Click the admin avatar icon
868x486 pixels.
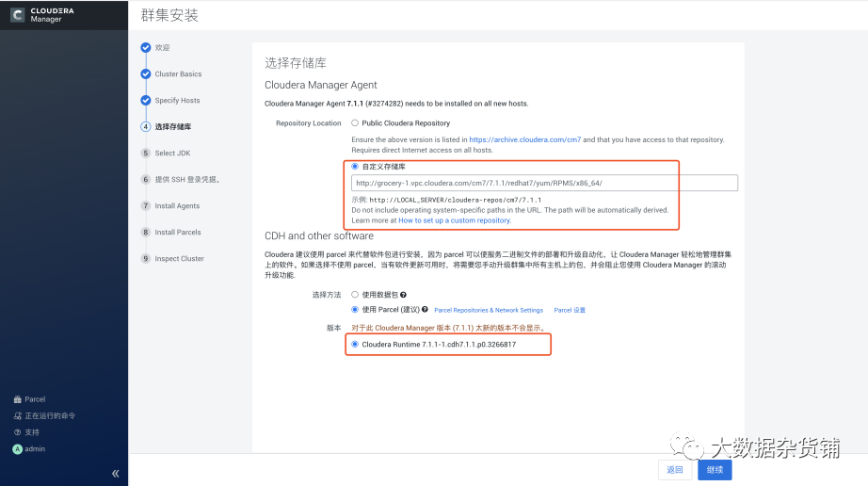[17, 449]
